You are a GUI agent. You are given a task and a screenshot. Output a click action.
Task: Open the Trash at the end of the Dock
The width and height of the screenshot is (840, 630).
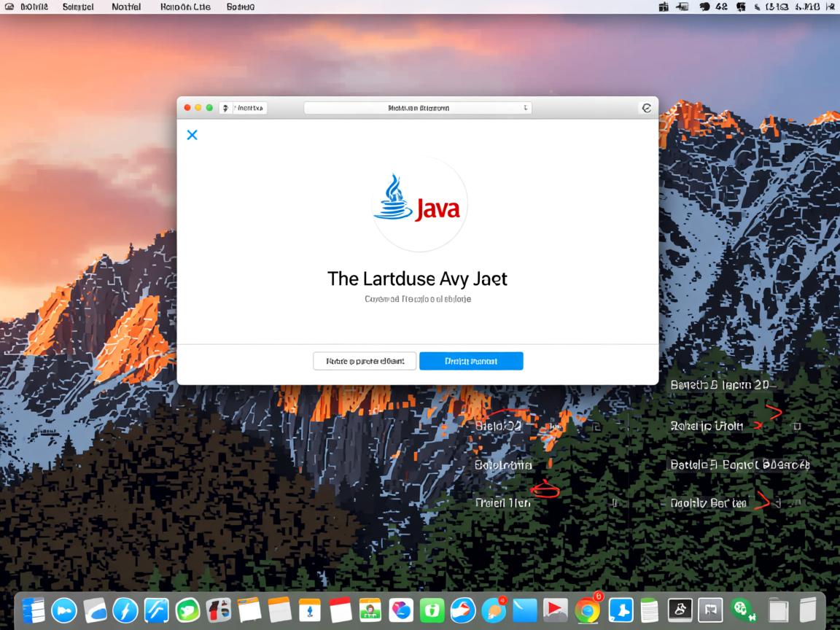click(809, 610)
